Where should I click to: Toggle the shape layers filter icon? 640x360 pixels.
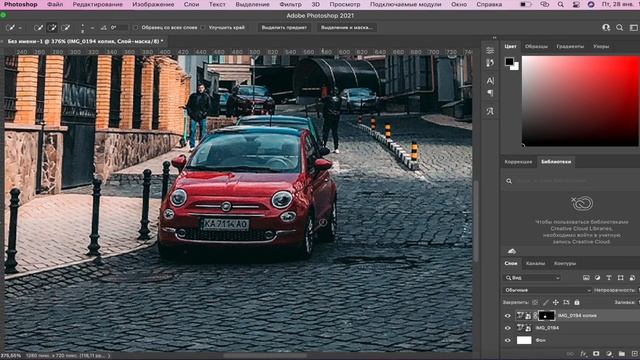[620, 278]
